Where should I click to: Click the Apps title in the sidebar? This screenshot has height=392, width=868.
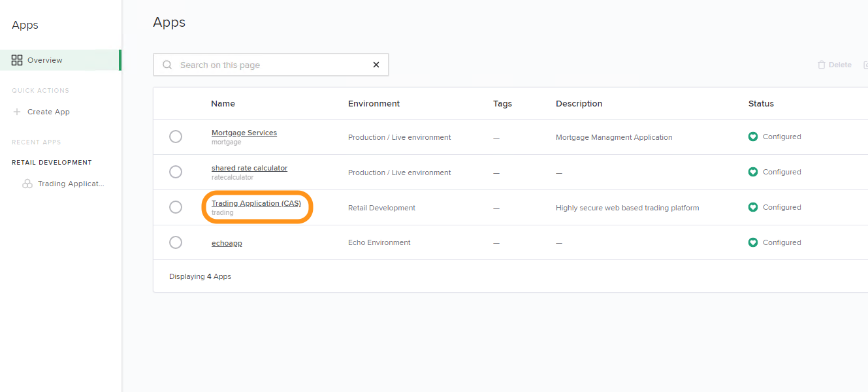pyautogui.click(x=25, y=25)
